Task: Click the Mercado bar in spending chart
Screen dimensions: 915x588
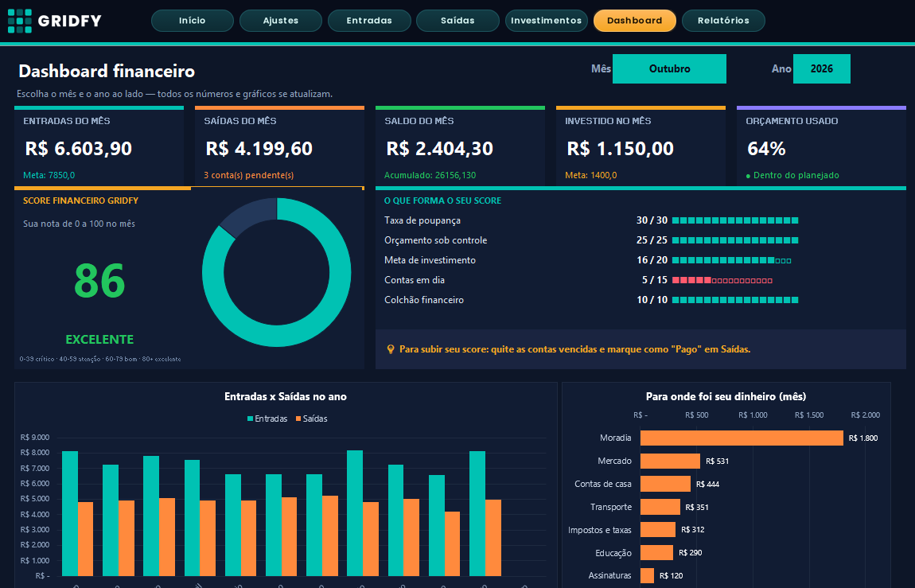Action: tap(670, 461)
